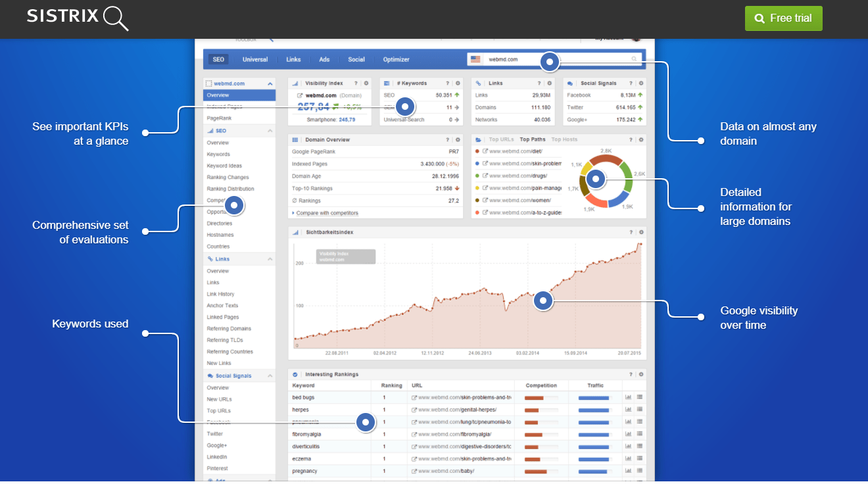868x484 pixels.
Task: Click the domain search field with webmd.com
Action: coord(554,59)
